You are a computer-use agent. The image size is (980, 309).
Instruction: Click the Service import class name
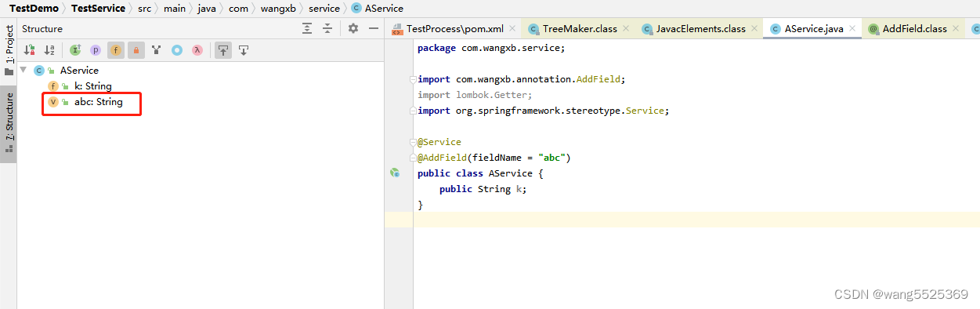click(645, 111)
